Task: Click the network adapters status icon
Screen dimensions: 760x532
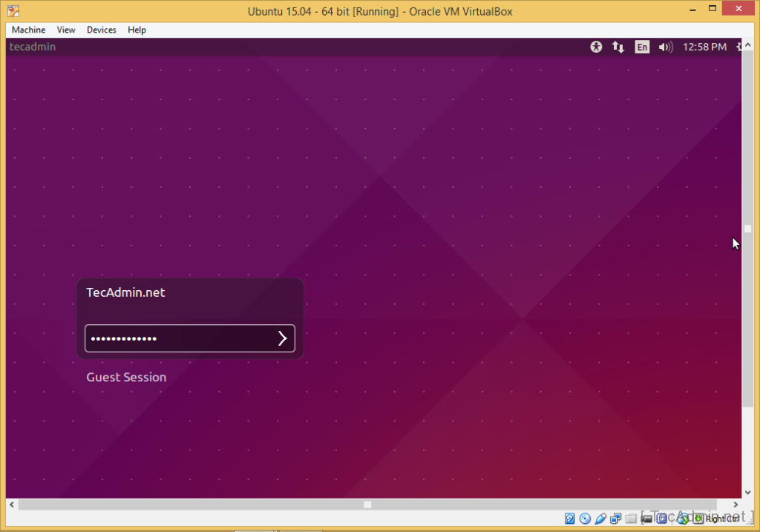Action: tap(615, 518)
